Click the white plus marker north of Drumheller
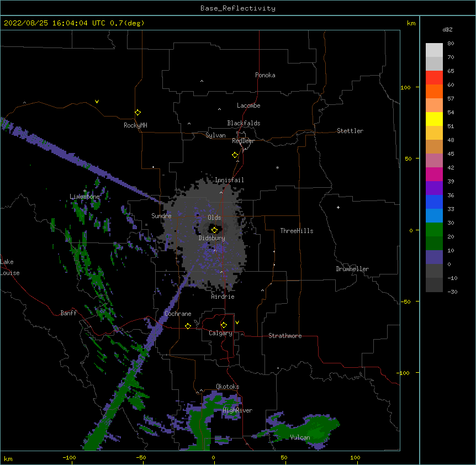This screenshot has height=465, width=476. 338,207
